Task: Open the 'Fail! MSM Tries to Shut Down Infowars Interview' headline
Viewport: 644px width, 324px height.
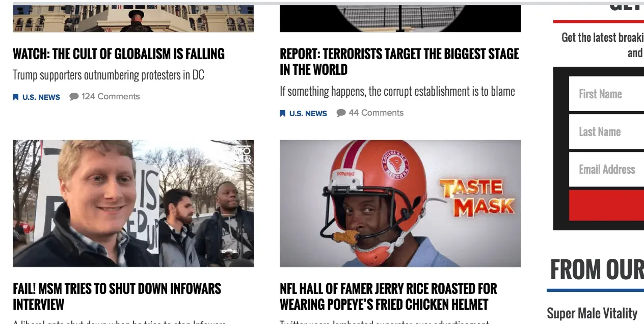Action: [117, 296]
